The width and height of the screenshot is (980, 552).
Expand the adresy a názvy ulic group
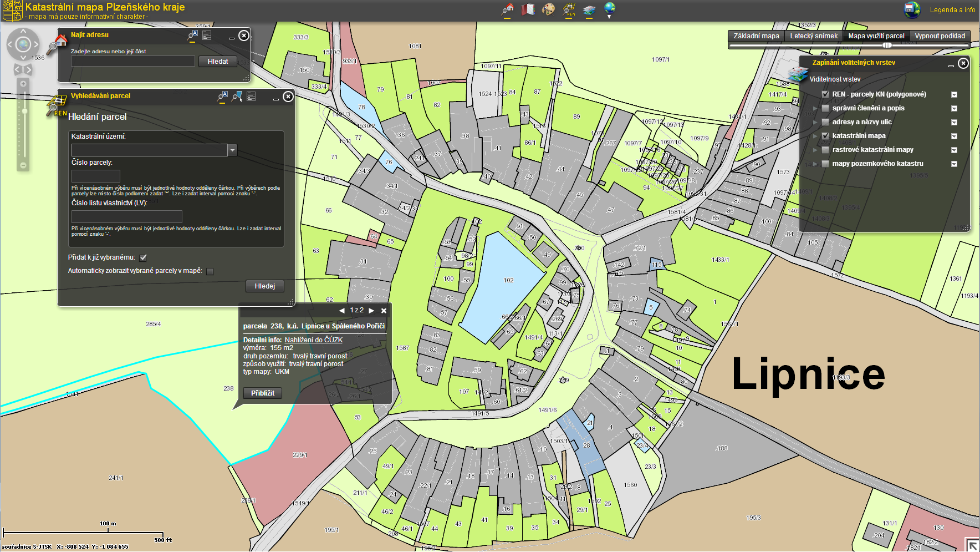(815, 122)
